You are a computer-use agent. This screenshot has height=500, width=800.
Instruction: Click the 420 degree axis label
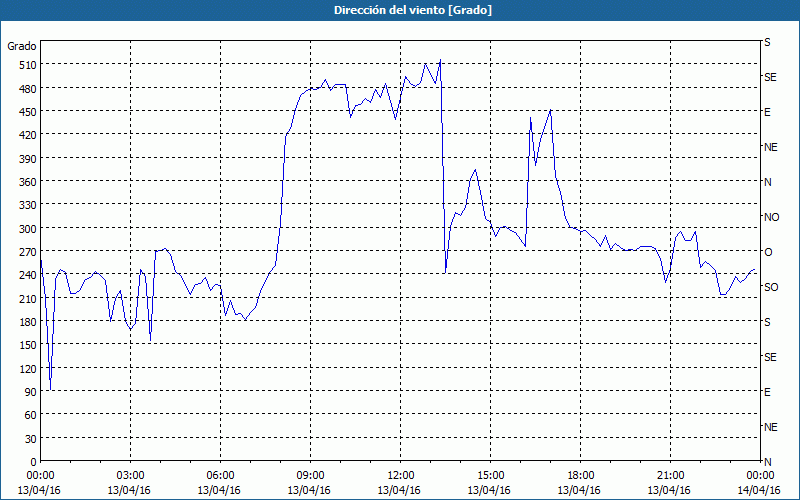point(28,135)
